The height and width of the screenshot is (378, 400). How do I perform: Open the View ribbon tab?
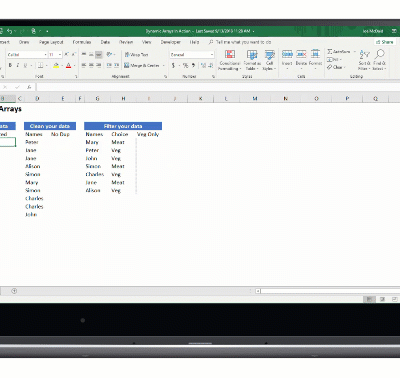click(x=147, y=42)
